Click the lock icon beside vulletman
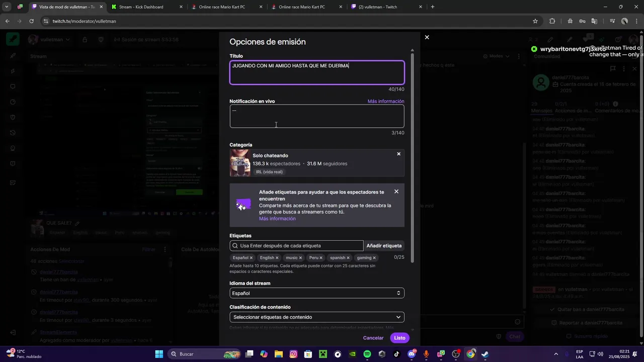 pyautogui.click(x=85, y=40)
